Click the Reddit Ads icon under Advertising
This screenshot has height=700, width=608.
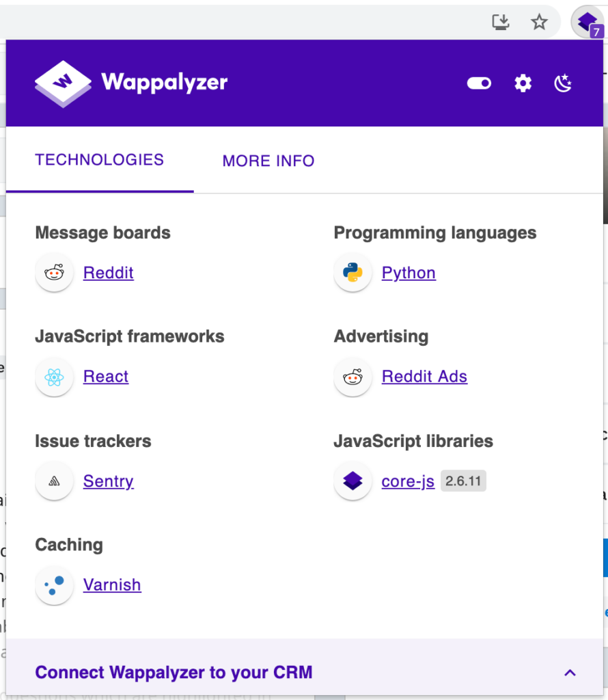pos(353,377)
